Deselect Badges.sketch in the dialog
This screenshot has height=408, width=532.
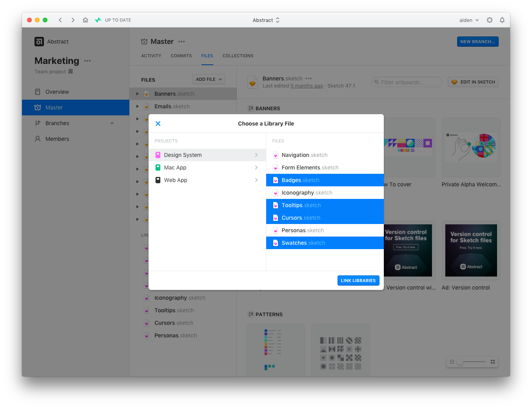(x=325, y=180)
